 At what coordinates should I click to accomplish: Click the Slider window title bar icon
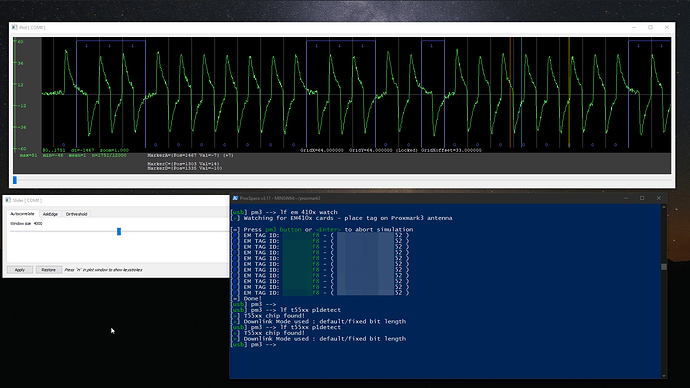coord(8,200)
